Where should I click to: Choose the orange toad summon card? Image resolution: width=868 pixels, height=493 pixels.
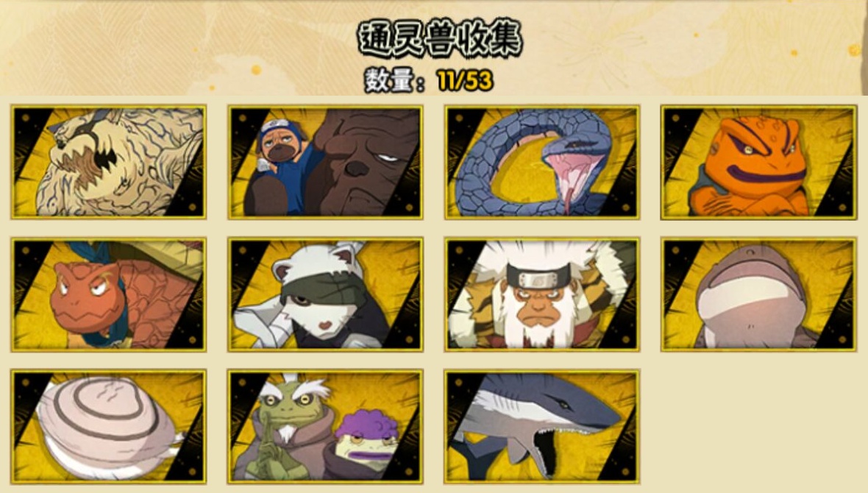tap(758, 162)
